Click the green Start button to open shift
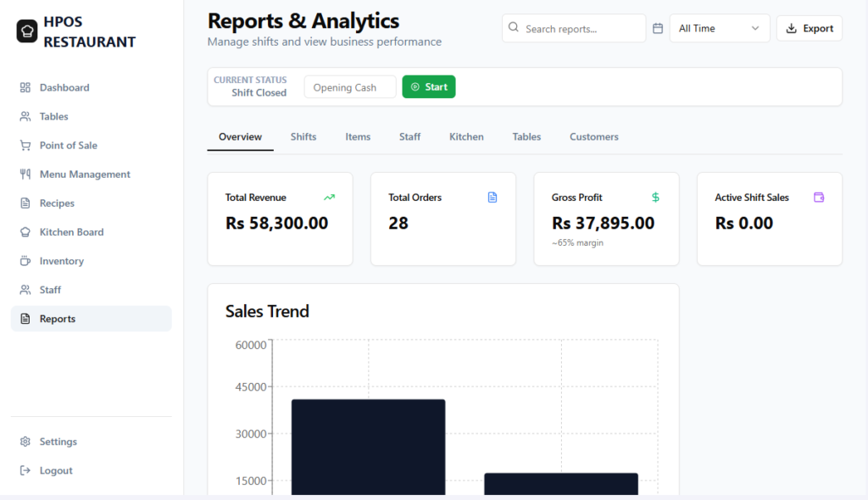 428,86
